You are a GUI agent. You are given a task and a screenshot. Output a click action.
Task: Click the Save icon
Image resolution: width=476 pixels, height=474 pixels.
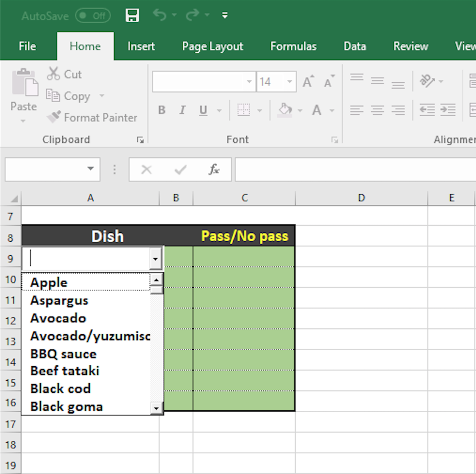132,15
